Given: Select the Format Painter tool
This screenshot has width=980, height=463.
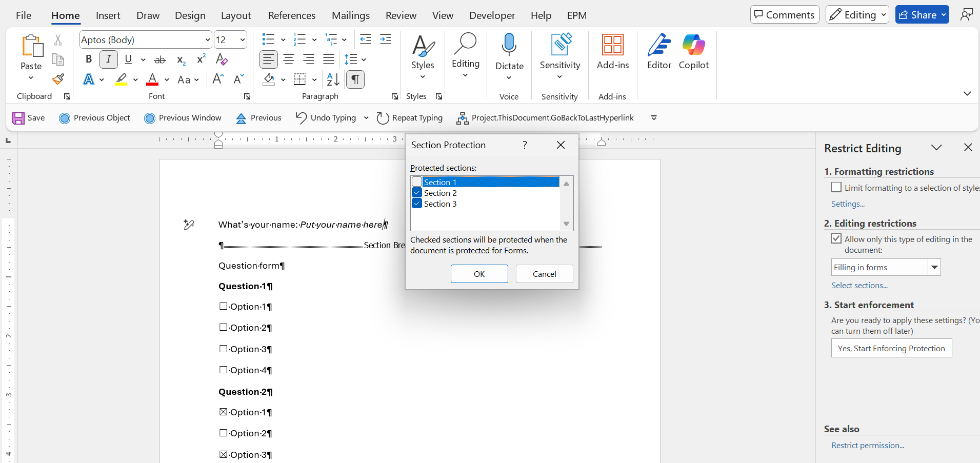Looking at the screenshot, I should point(58,79).
